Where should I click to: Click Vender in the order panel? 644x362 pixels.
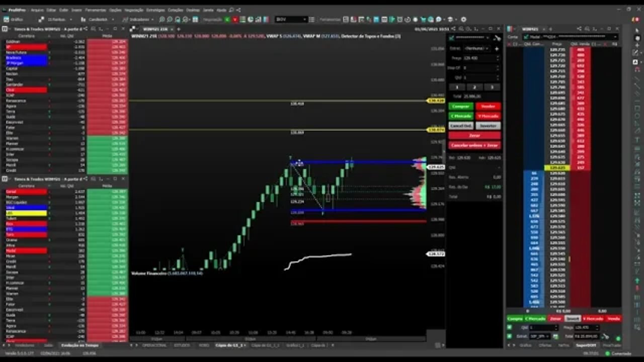488,107
